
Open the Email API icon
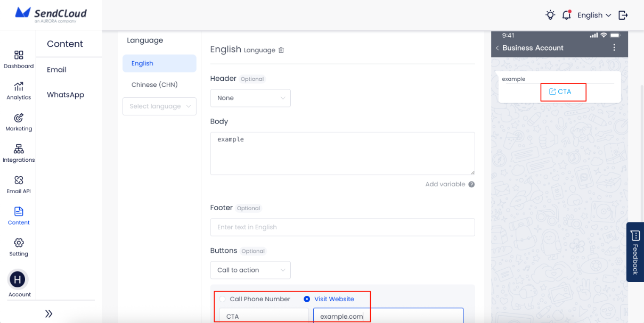(x=19, y=180)
